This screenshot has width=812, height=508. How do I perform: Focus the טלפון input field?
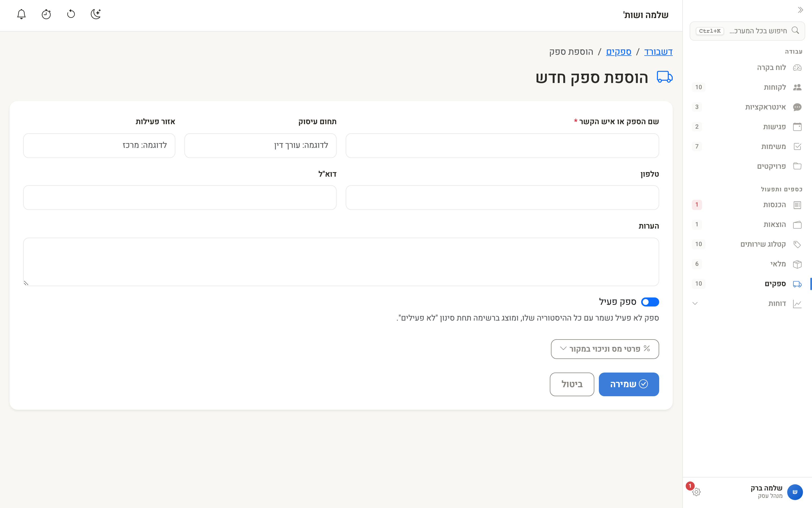pos(502,198)
